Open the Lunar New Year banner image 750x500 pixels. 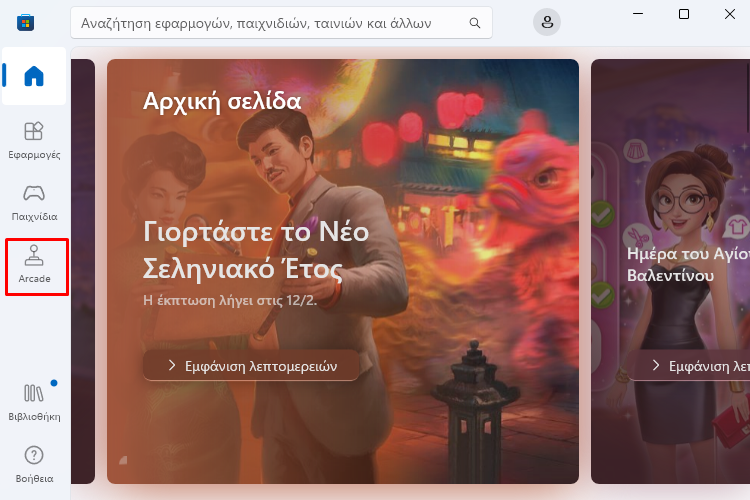tap(343, 271)
